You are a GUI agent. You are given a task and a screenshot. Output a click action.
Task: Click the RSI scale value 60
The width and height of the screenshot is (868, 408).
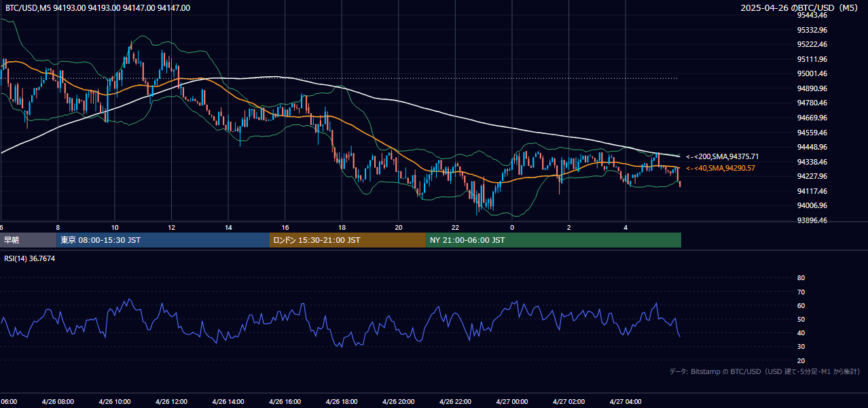click(801, 305)
